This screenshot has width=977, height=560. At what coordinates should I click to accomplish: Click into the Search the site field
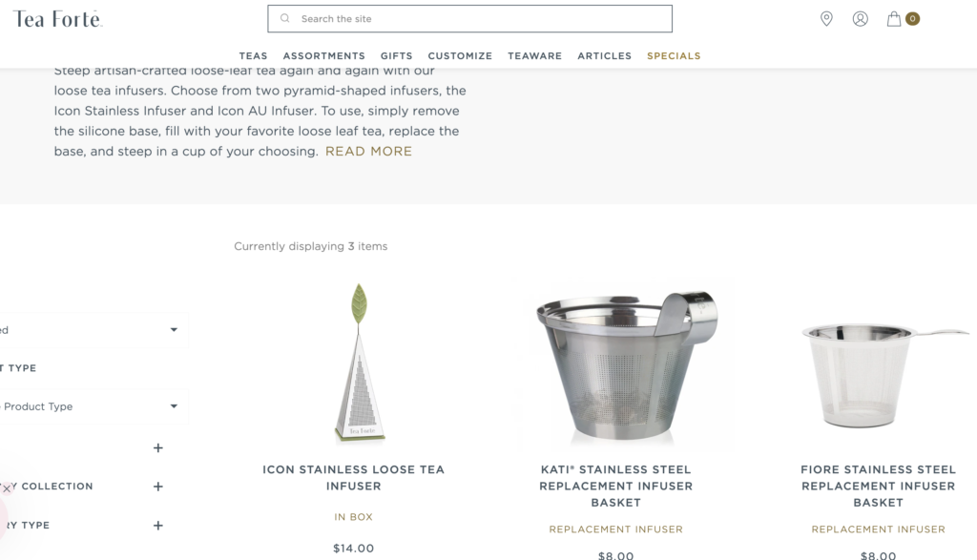[x=469, y=19]
